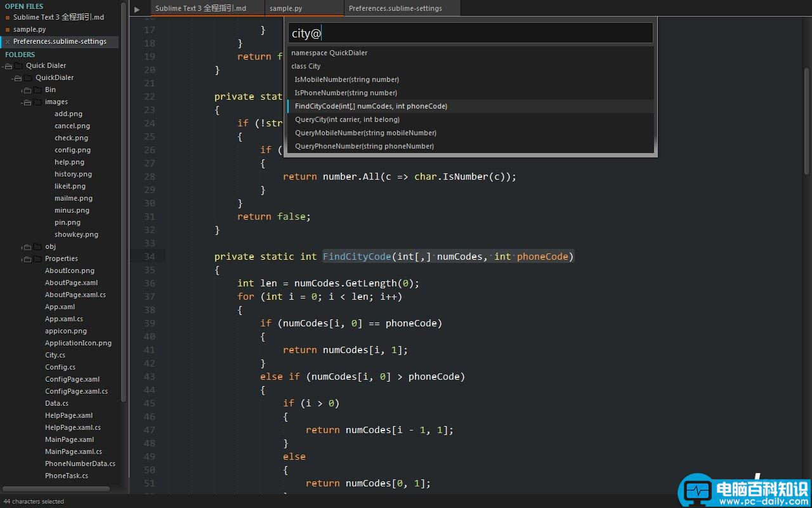Image resolution: width=812 pixels, height=508 pixels.
Task: Open minus.png in the sidebar
Action: coord(72,211)
